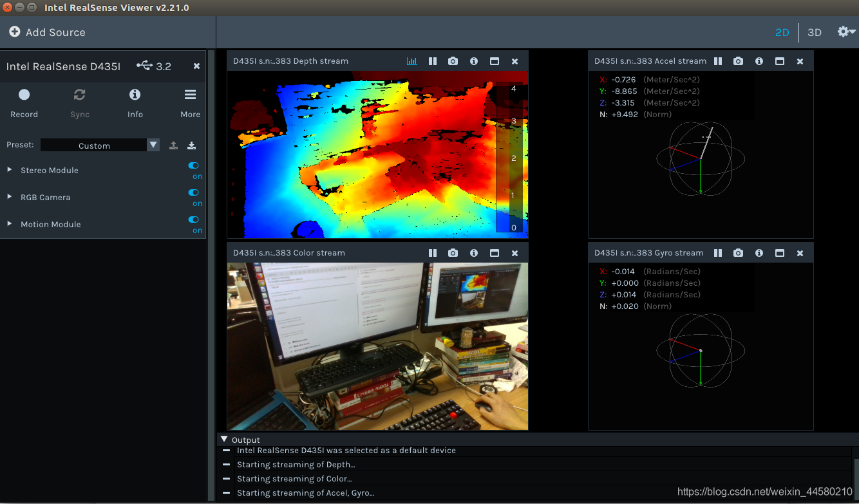Switch to 3D view
Viewport: 859px width, 504px height.
(x=814, y=32)
